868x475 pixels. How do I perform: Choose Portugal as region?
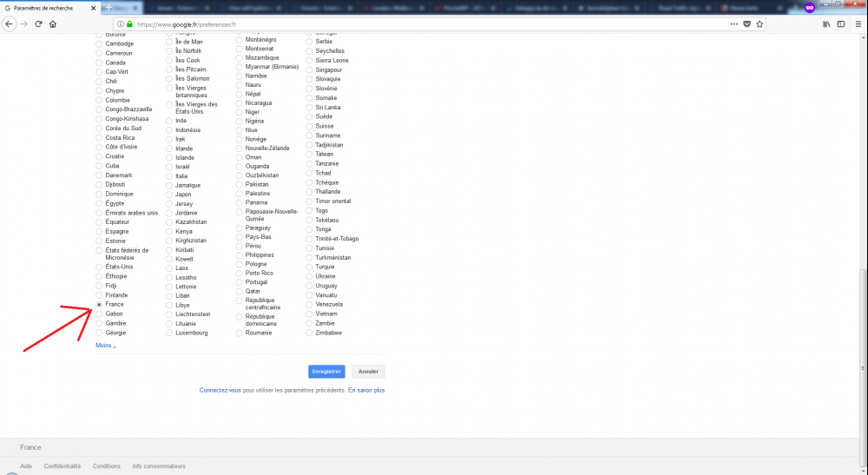point(240,282)
